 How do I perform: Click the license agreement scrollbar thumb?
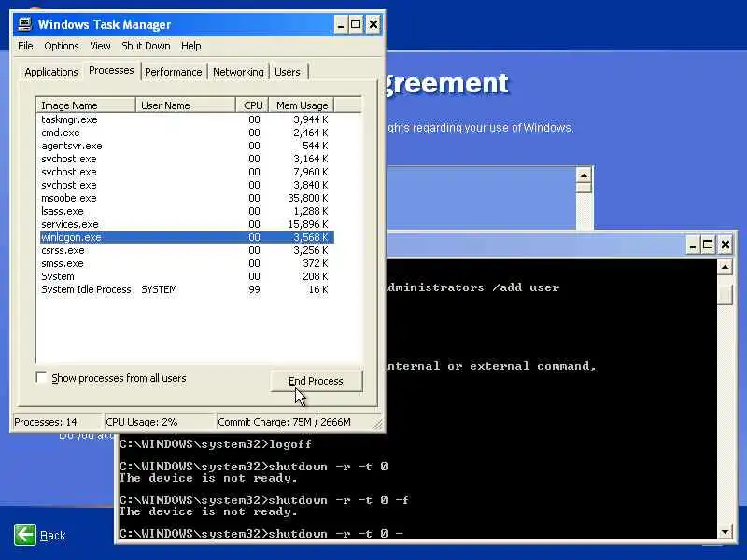coord(584,189)
